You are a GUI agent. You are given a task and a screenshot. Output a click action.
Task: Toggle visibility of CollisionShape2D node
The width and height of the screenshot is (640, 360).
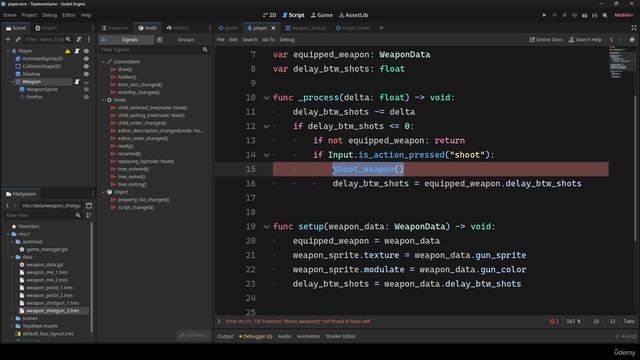click(86, 67)
